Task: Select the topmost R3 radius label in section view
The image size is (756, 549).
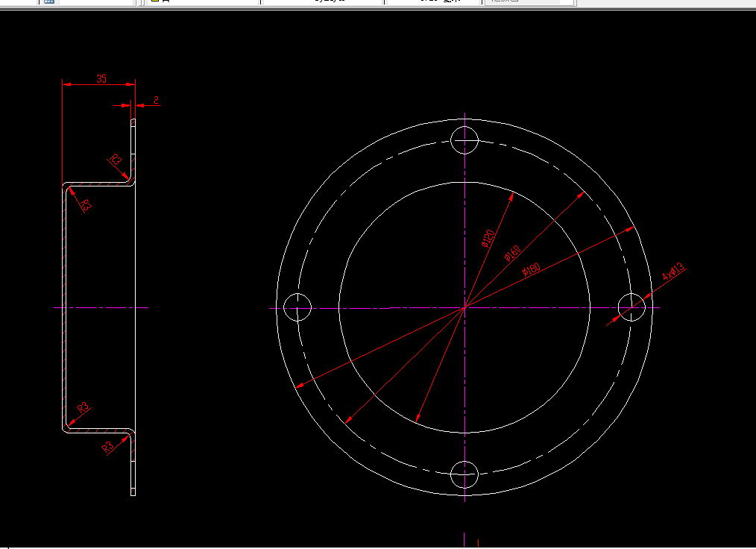Action: tap(116, 160)
